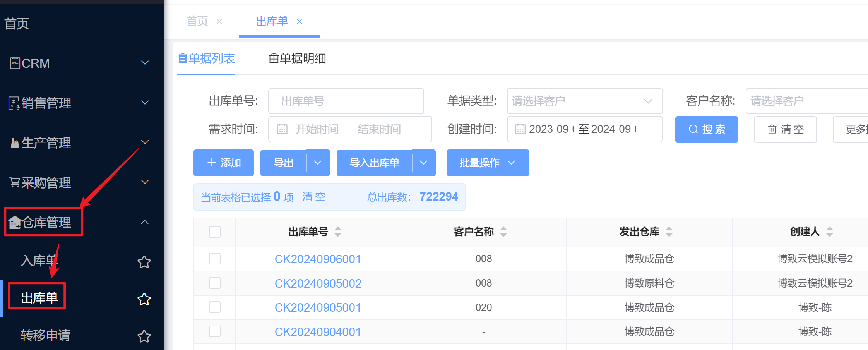868x350 pixels.
Task: Switch to the 单据明细 tab
Action: point(297,59)
